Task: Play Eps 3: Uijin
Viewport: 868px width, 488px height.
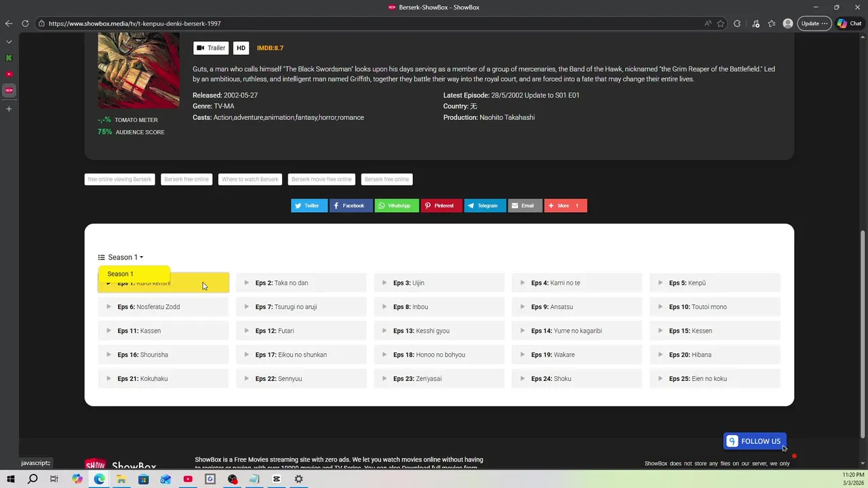Action: pos(439,283)
